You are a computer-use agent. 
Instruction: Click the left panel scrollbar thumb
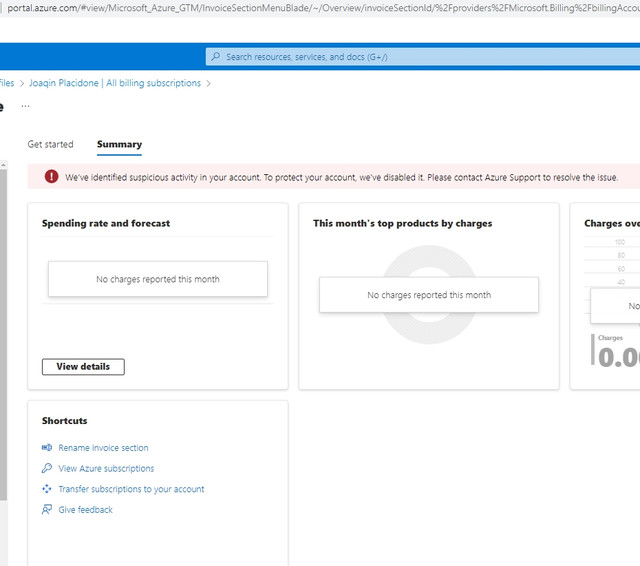pyautogui.click(x=3, y=335)
